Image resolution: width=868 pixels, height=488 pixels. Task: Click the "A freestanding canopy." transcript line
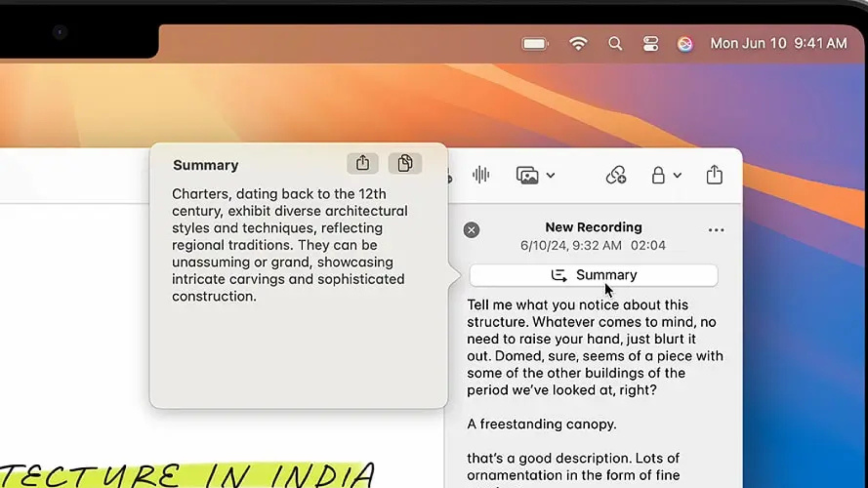[x=541, y=424]
